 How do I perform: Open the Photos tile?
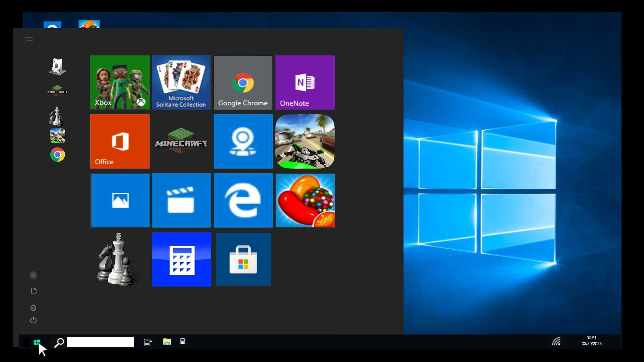tap(120, 200)
